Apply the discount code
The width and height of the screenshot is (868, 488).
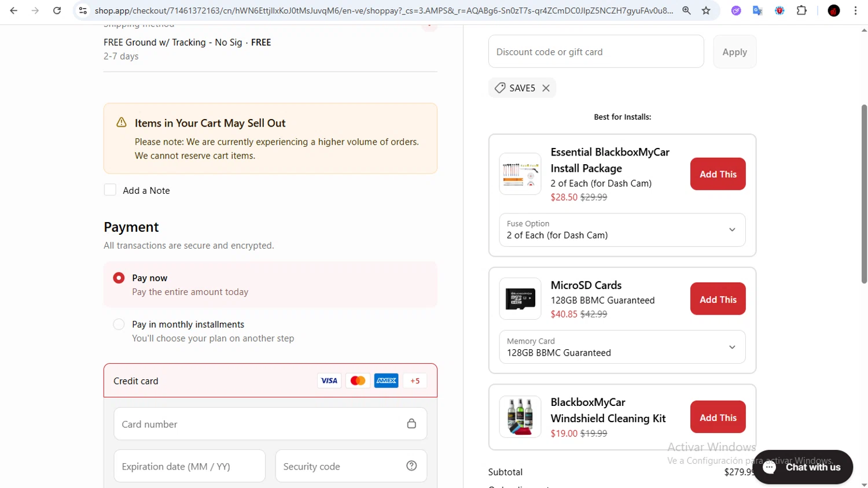pos(734,51)
